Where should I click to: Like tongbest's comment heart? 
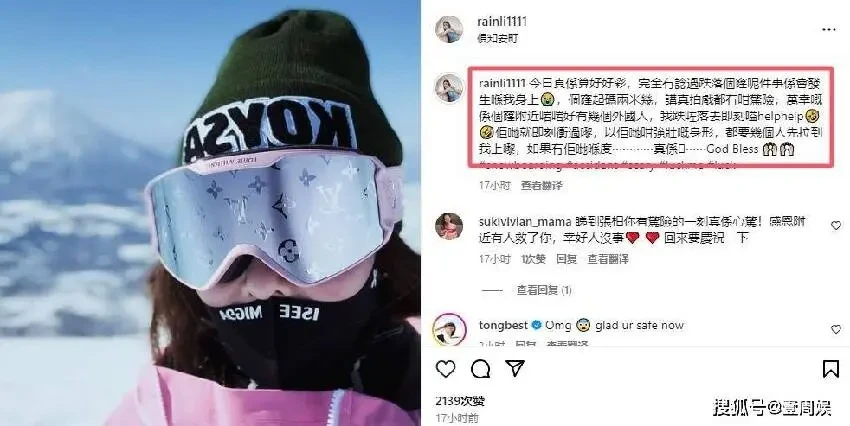coord(836,329)
